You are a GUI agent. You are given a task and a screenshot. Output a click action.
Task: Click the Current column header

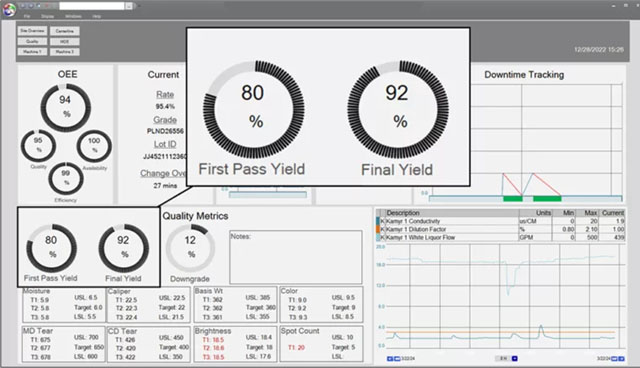click(x=613, y=213)
